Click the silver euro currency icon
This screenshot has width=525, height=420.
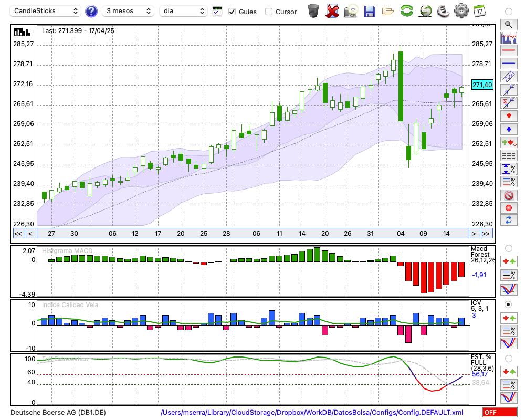(443, 10)
